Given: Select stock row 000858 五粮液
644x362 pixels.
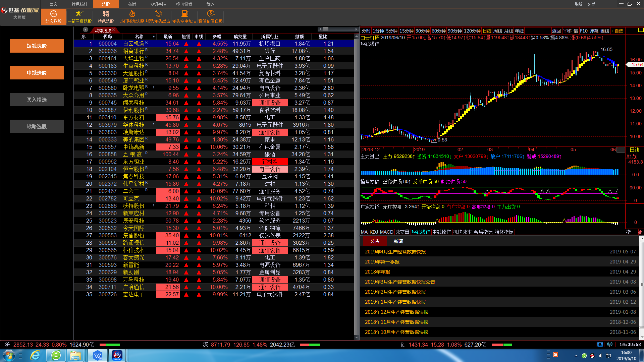Looking at the screenshot, I should pos(214,155).
